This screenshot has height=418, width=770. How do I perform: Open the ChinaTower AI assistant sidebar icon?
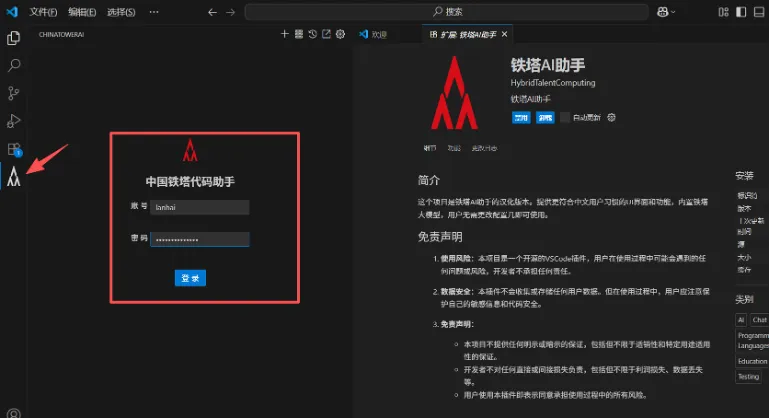[x=14, y=176]
